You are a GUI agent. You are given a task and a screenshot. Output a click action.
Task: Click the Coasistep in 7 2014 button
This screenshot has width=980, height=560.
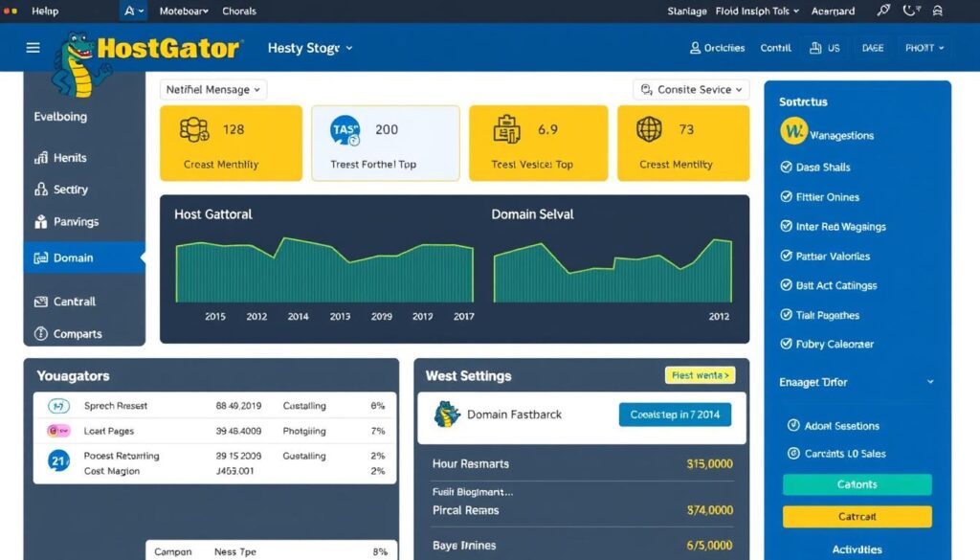[675, 414]
